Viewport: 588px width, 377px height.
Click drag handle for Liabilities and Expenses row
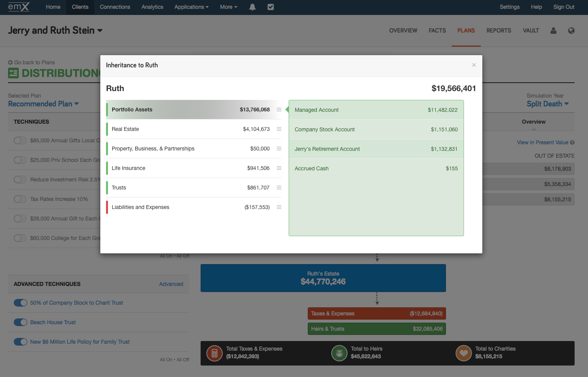coord(279,207)
